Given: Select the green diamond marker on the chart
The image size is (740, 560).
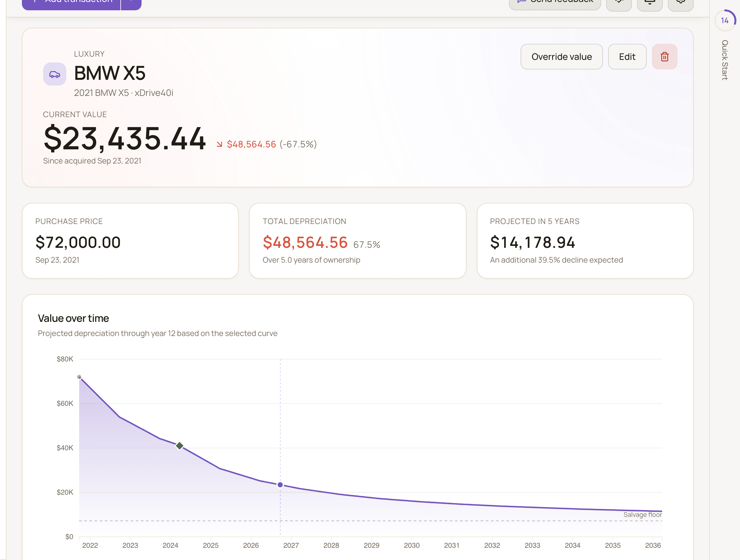Looking at the screenshot, I should [179, 445].
